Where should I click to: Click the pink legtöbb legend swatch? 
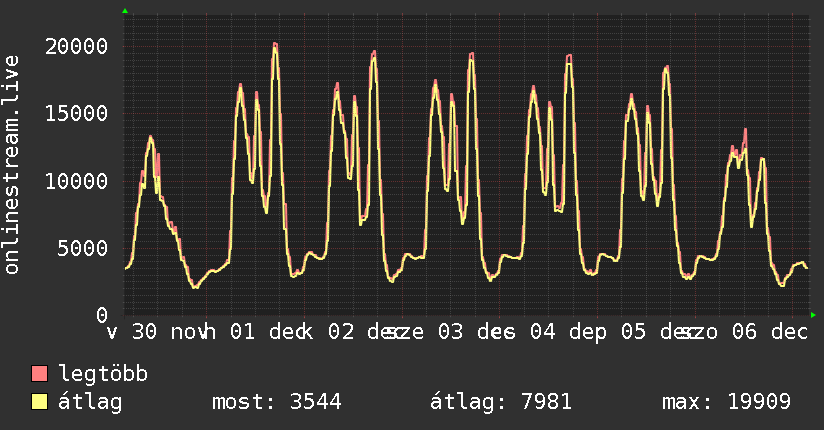pyautogui.click(x=39, y=374)
